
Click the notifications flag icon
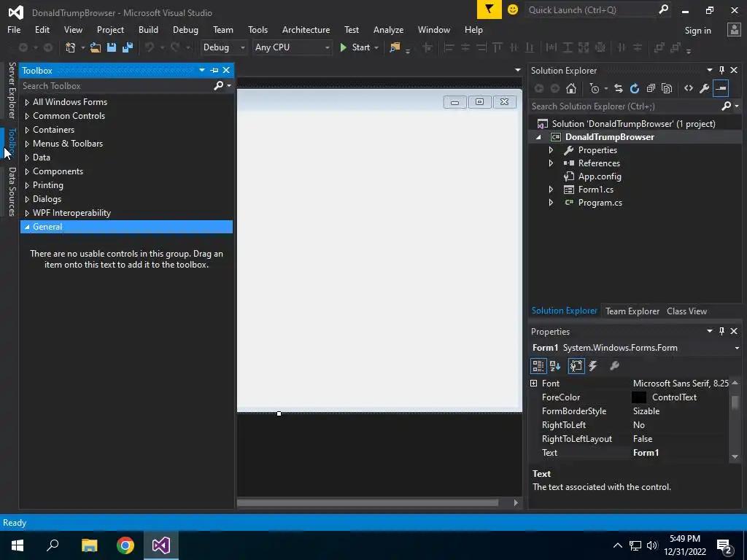489,9
